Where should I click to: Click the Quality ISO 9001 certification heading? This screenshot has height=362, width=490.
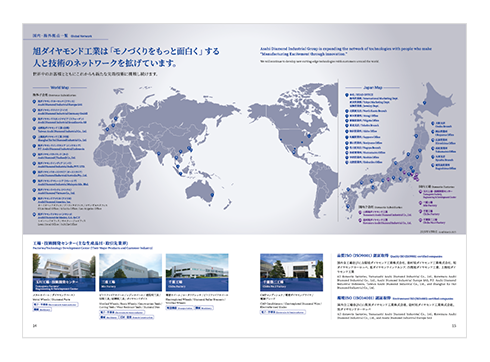(x=390, y=256)
